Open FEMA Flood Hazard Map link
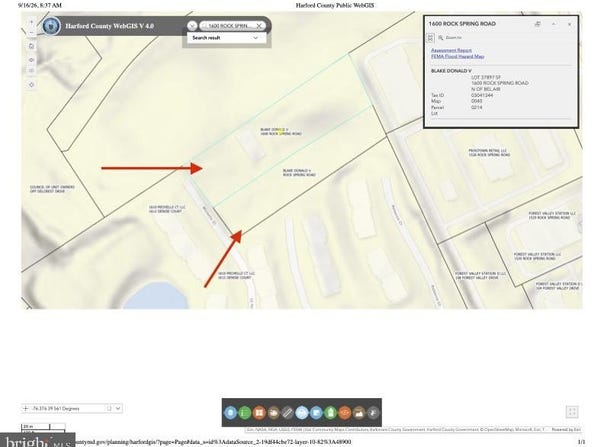Viewport: 604px width, 447px height. (458, 56)
